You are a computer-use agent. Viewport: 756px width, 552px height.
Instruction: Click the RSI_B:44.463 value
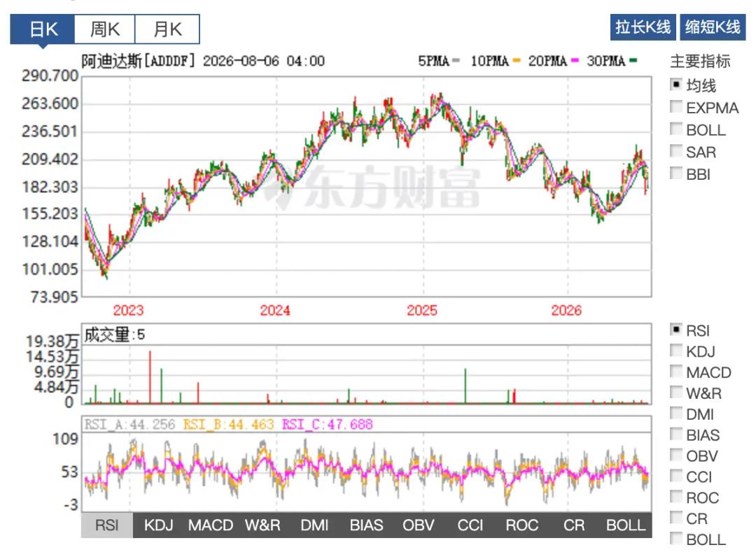coord(228,425)
